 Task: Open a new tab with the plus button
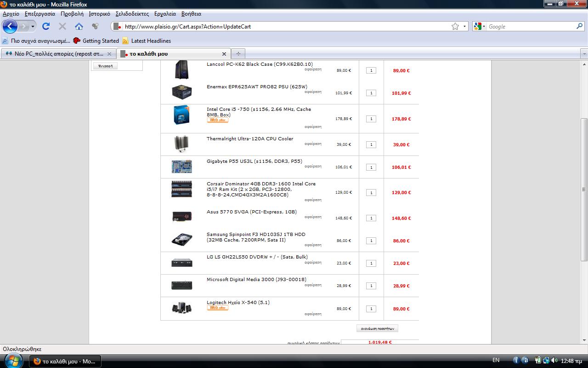click(238, 54)
